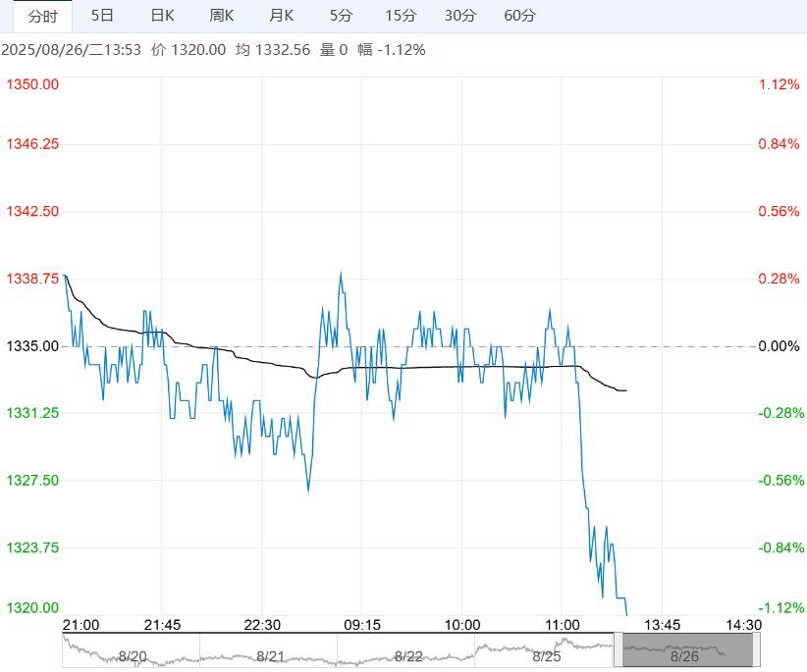Open the 月K monthly chart tab
The height and width of the screenshot is (672, 807).
(x=282, y=16)
